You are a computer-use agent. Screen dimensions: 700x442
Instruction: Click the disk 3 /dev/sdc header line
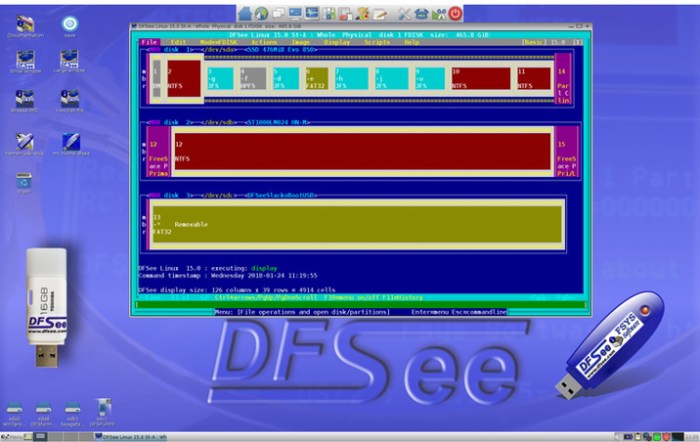point(232,196)
